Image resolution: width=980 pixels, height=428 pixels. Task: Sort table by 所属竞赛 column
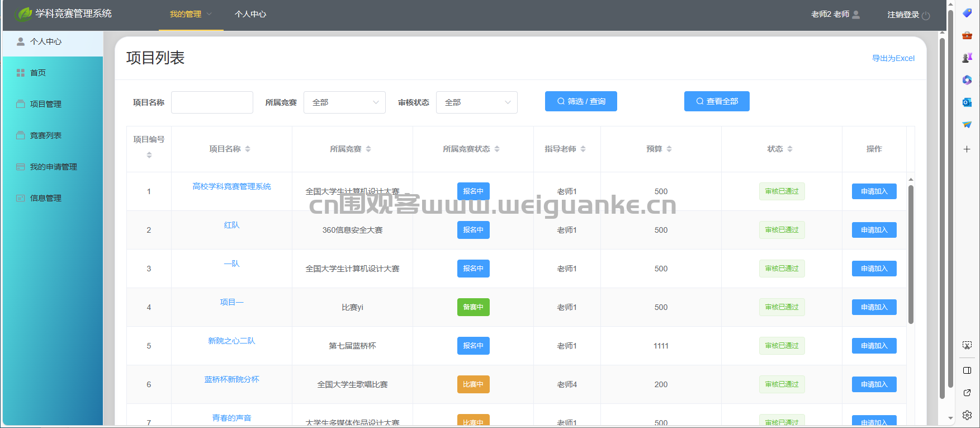click(368, 149)
